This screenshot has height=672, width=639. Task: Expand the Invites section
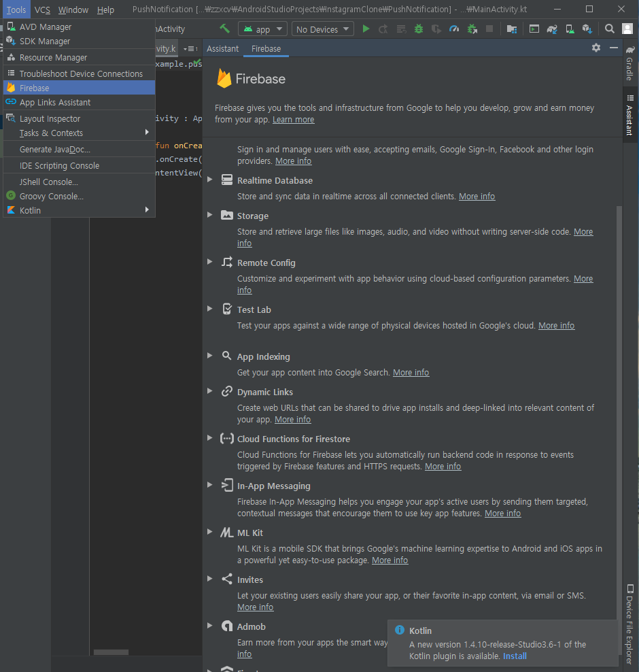point(210,579)
